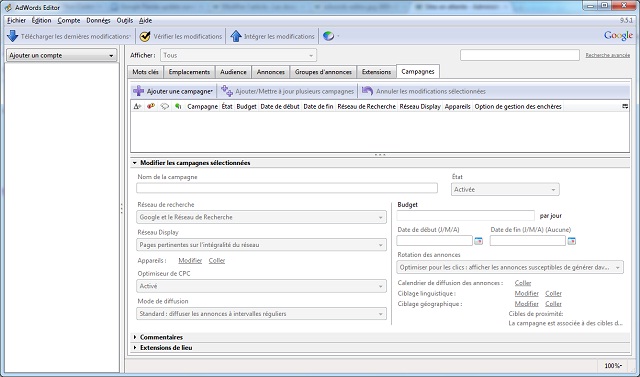Open the Fichier menu
This screenshot has width=640, height=377.
16,20
